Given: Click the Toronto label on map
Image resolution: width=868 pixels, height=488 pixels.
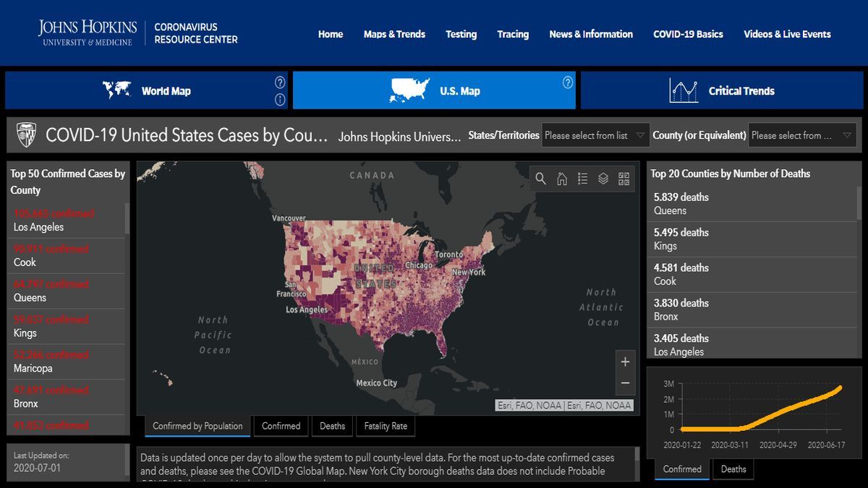Looking at the screenshot, I should click(x=448, y=254).
